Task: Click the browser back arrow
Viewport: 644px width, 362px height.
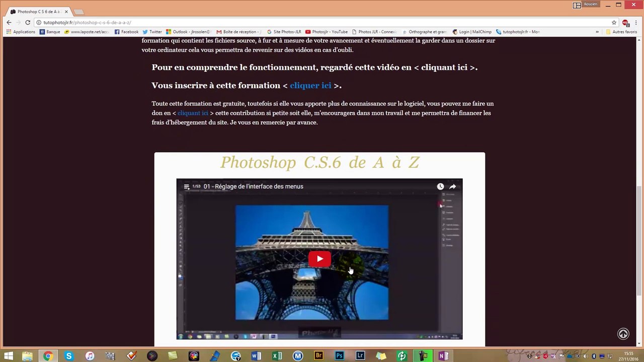Action: click(x=9, y=23)
